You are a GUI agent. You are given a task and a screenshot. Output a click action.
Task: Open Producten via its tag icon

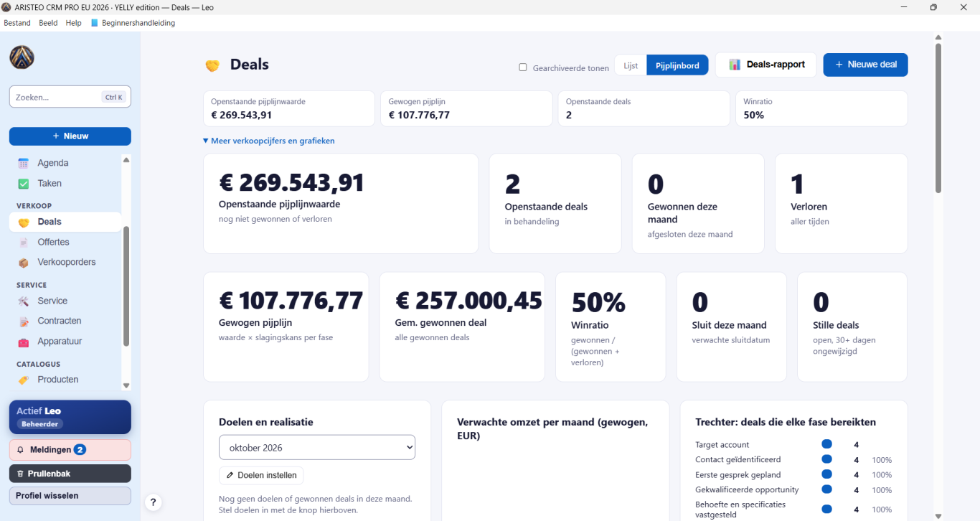click(24, 380)
